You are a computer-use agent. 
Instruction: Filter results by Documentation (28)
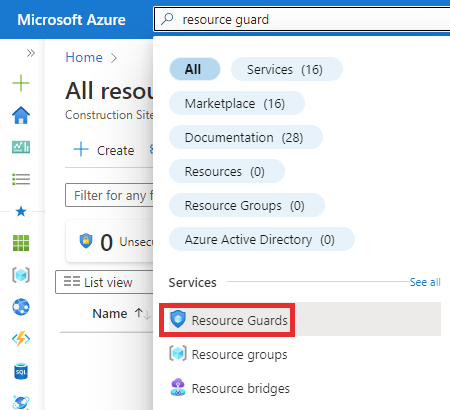pyautogui.click(x=246, y=137)
